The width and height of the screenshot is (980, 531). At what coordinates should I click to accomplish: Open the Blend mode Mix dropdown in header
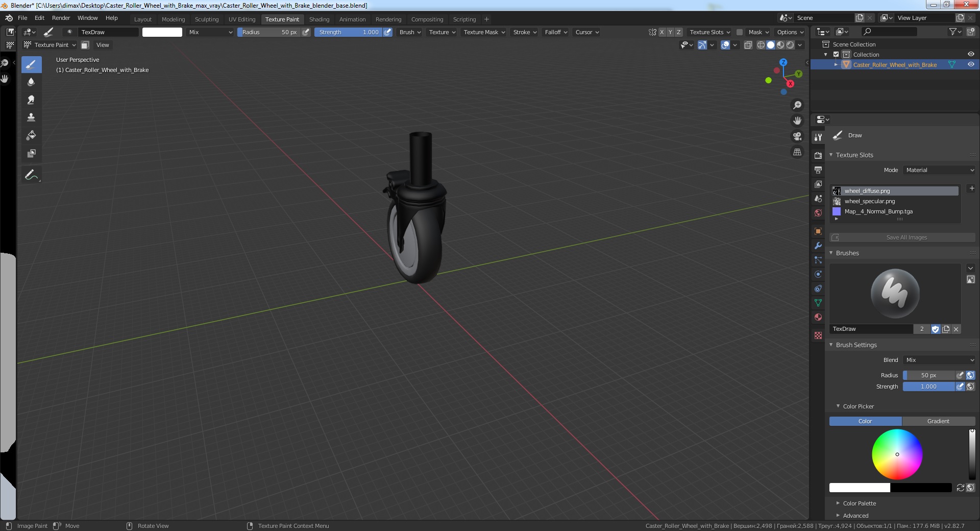point(210,32)
